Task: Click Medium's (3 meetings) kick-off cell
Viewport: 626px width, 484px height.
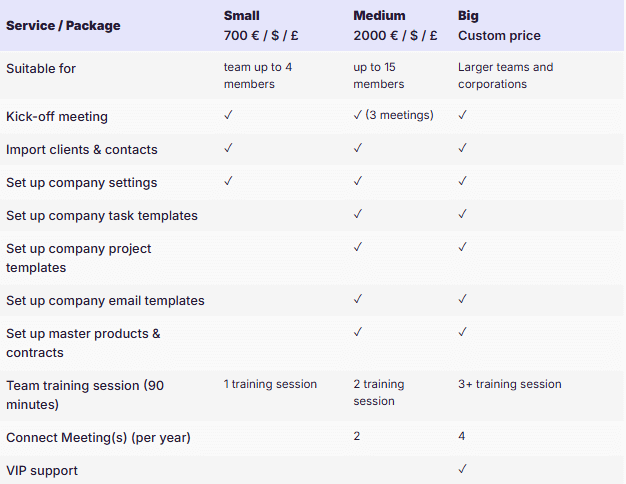Action: coord(394,115)
